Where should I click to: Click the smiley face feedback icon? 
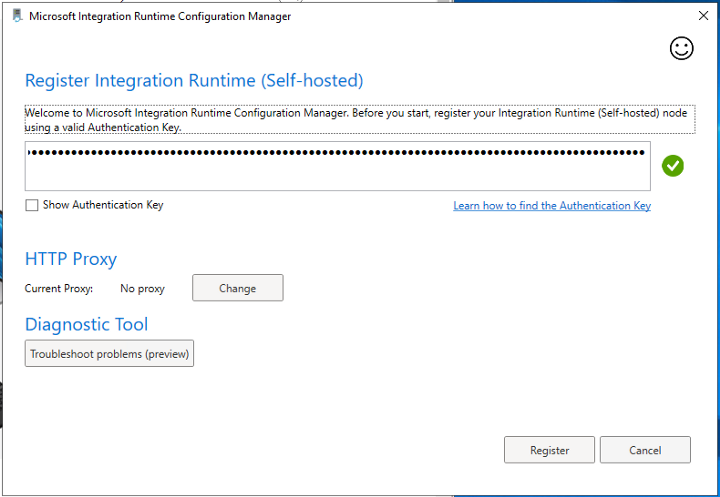coord(681,49)
